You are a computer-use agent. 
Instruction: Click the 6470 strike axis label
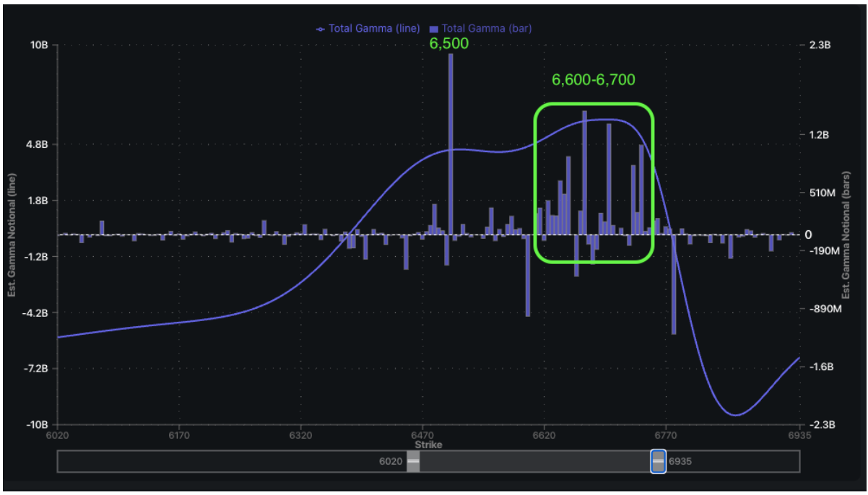(422, 435)
